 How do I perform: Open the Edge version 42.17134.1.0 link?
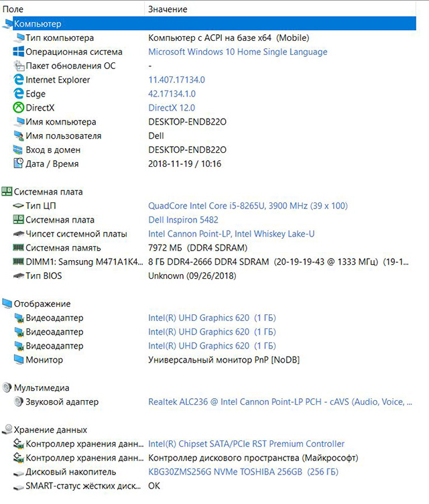point(172,94)
